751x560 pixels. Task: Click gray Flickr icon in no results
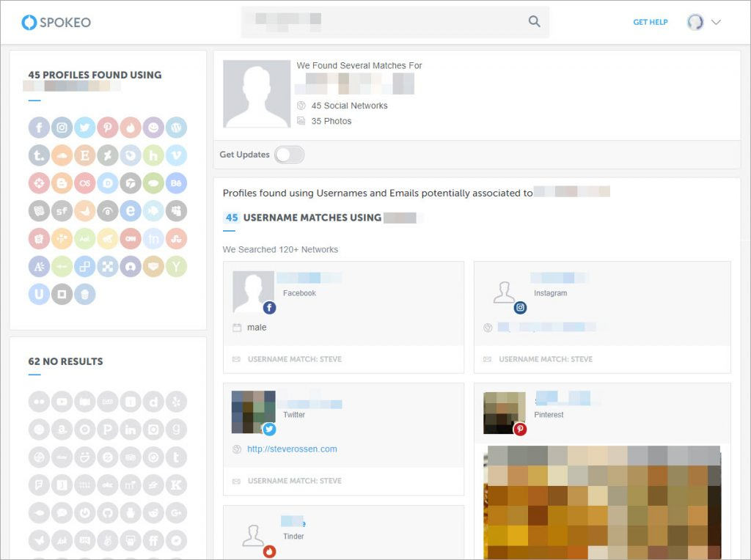[39, 402]
